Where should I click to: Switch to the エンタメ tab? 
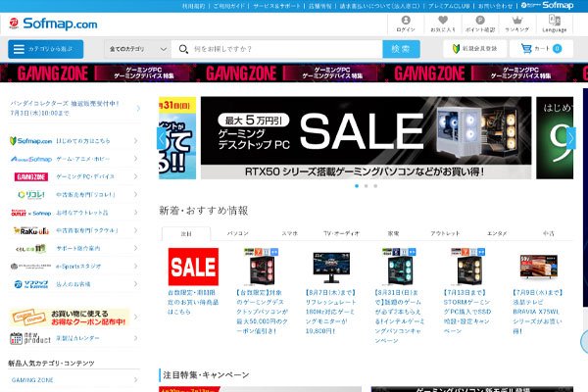coord(497,233)
